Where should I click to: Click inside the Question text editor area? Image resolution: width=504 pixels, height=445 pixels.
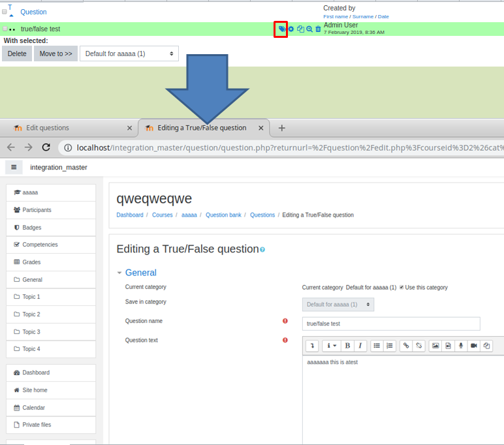403,400
